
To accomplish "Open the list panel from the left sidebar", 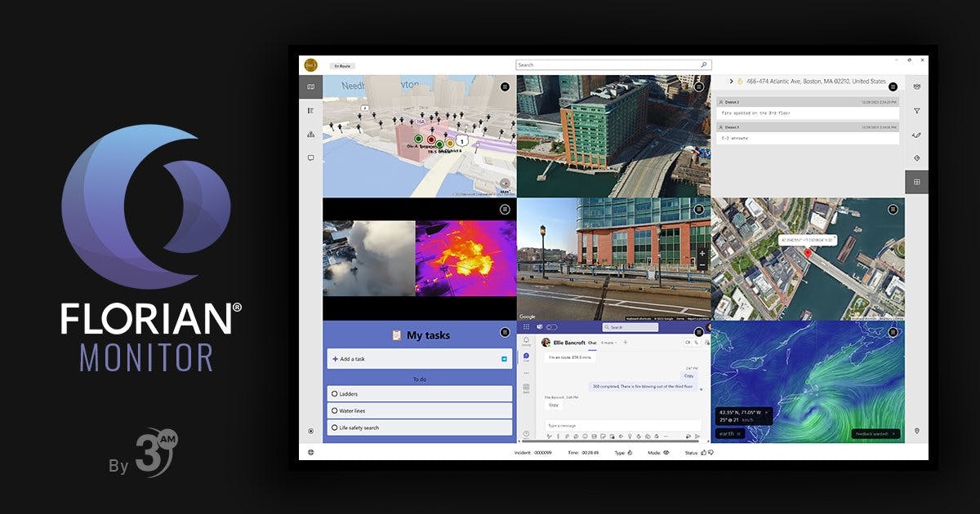I will 311,109.
